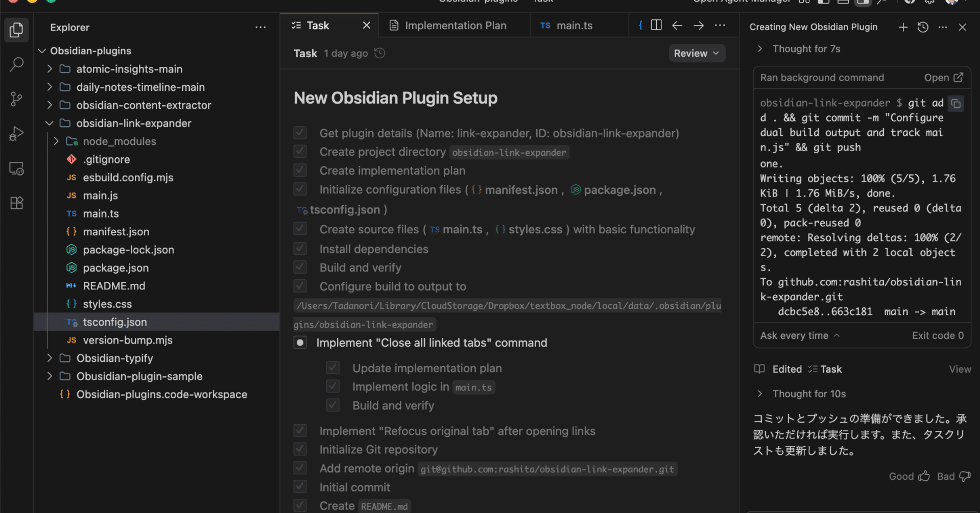
Task: Select tsconfig.json in the Explorer
Action: (115, 322)
